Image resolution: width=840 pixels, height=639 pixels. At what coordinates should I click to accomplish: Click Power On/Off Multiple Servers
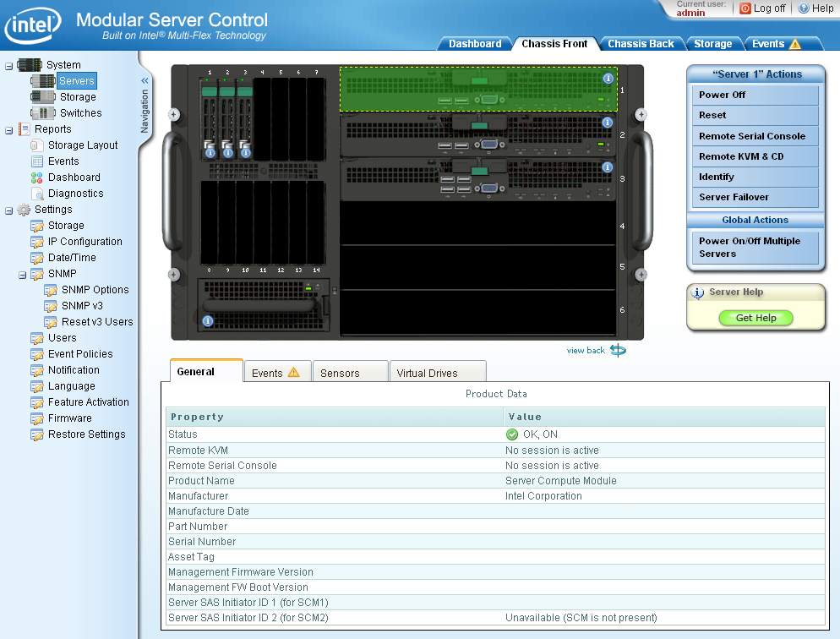pyautogui.click(x=755, y=248)
